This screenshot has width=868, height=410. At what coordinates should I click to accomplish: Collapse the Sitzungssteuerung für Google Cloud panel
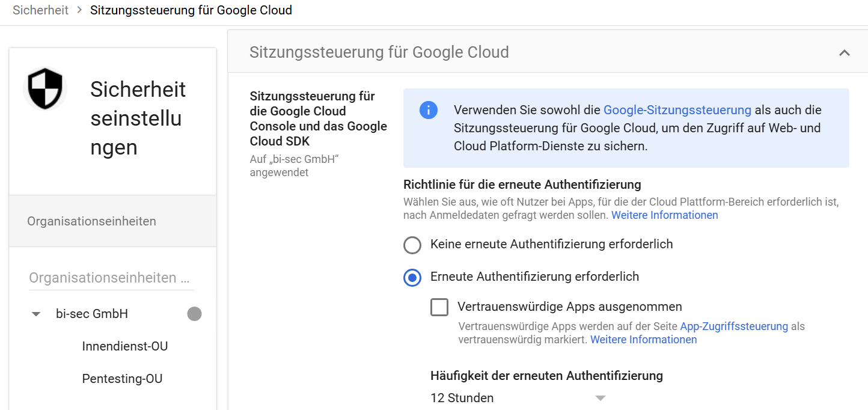(844, 52)
